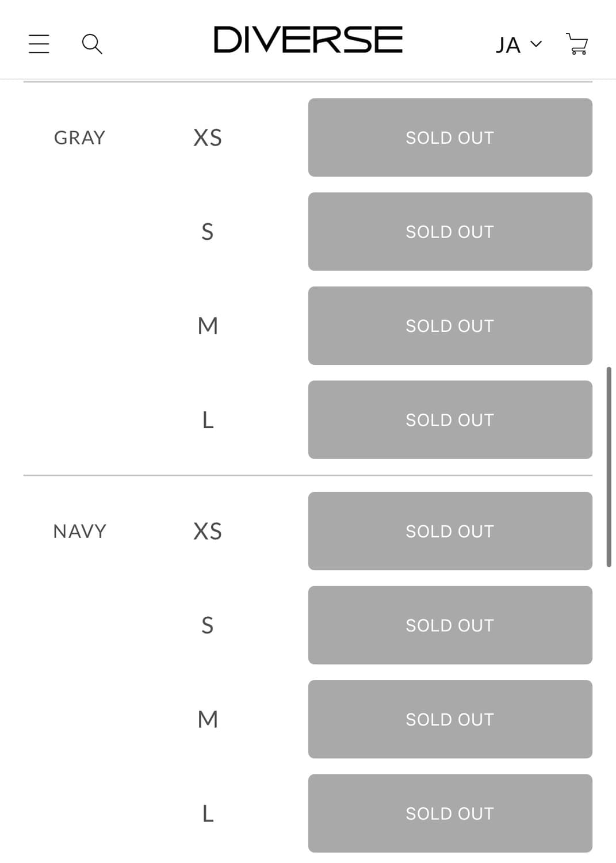Click the chevron next to JA

[536, 44]
